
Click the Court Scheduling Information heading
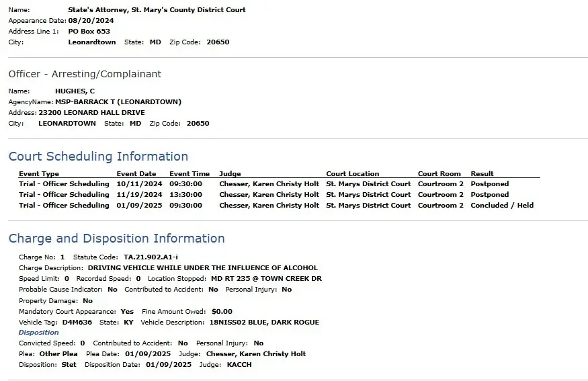tap(98, 157)
